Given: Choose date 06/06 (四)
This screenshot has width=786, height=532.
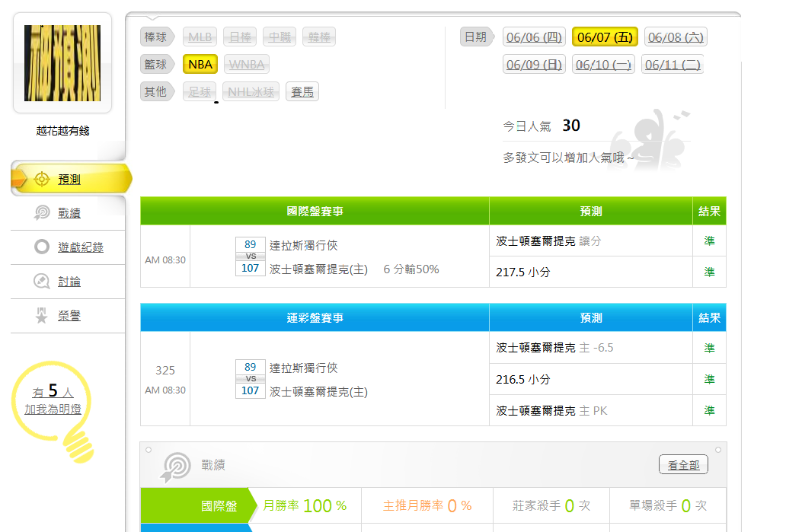Looking at the screenshot, I should (x=535, y=37).
